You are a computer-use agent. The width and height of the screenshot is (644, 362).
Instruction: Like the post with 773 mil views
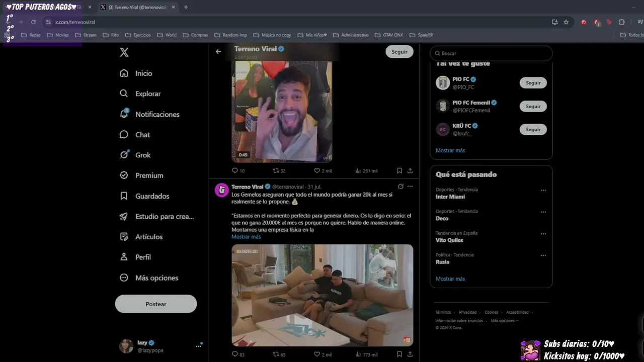click(x=323, y=354)
